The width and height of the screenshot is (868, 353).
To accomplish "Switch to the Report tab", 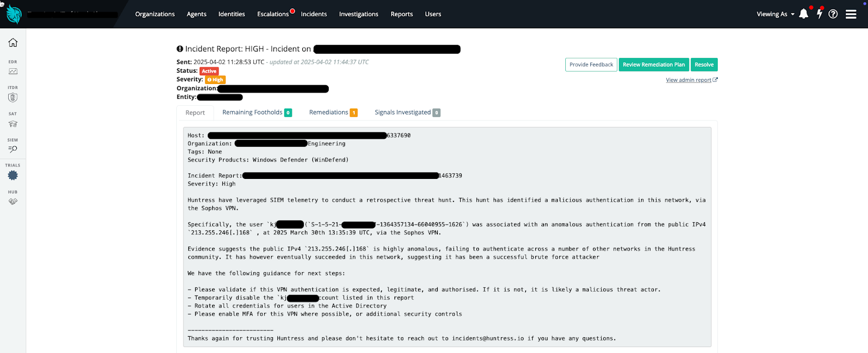I will pyautogui.click(x=195, y=113).
